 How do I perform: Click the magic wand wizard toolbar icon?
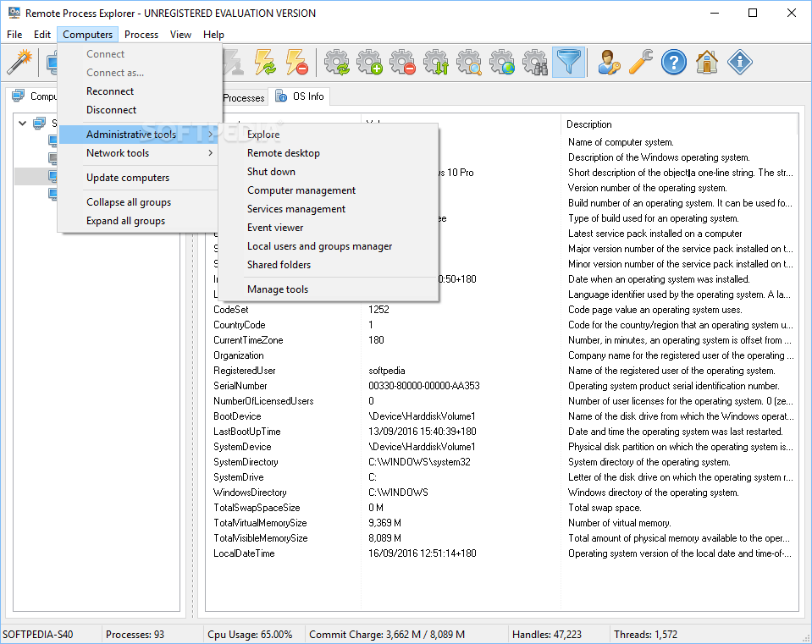[19, 62]
